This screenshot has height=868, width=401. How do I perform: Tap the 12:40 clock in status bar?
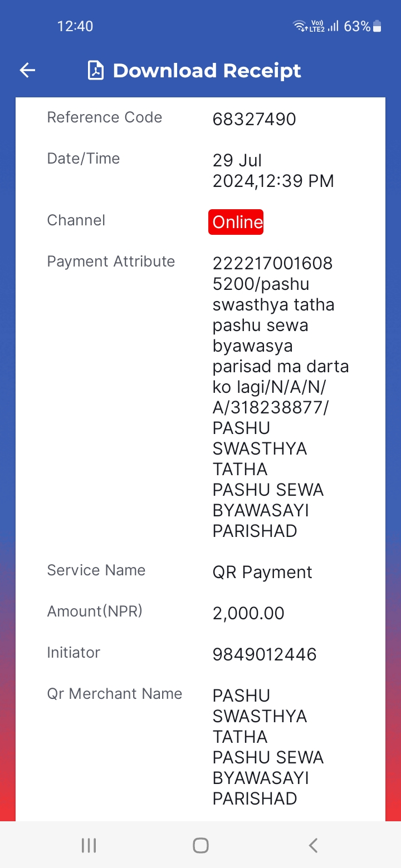tap(75, 26)
